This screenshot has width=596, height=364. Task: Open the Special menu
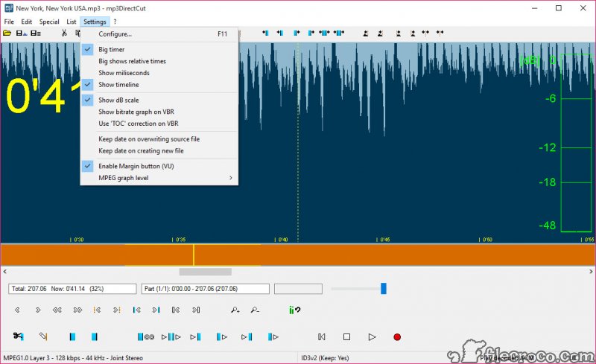coord(49,22)
